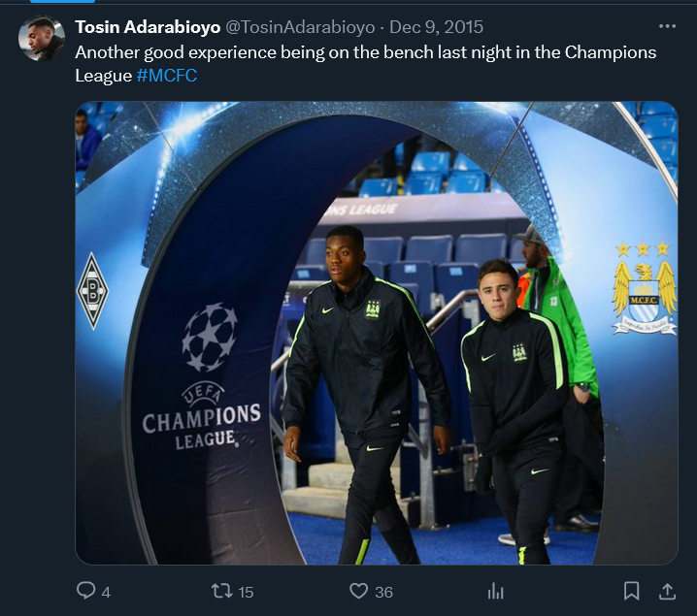Click the reply speech bubble icon
697x616 pixels.
coord(85,591)
